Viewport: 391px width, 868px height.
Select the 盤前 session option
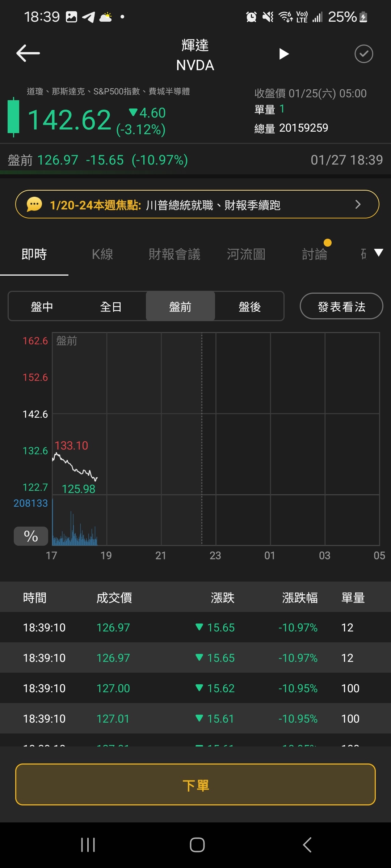(x=180, y=307)
